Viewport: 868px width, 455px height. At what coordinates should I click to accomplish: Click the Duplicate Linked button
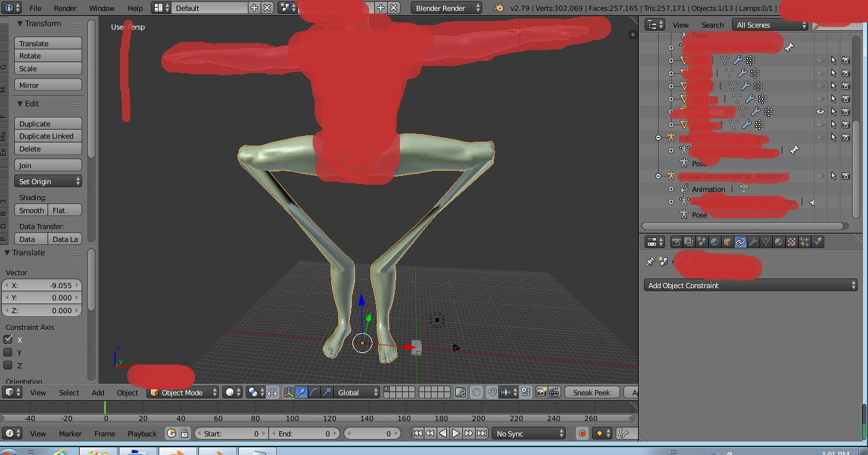pyautogui.click(x=48, y=136)
